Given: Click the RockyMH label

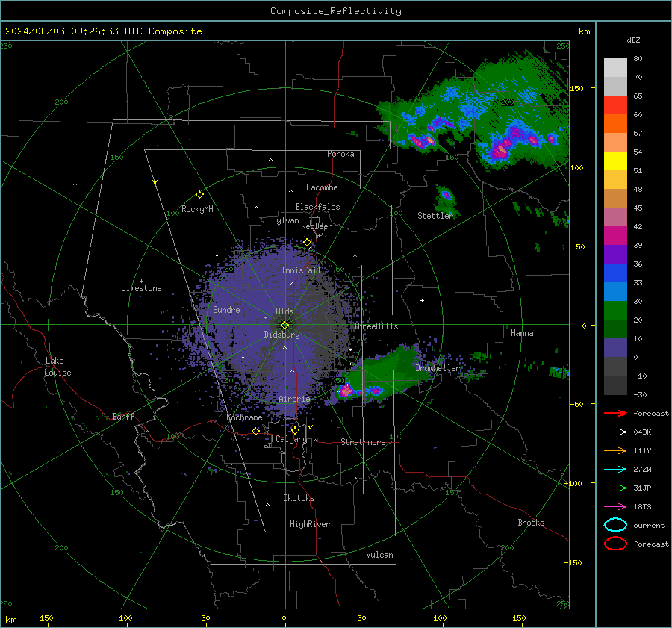Looking at the screenshot, I should pos(197,209).
